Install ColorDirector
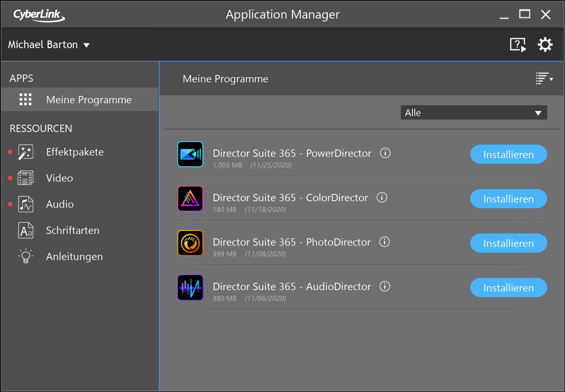The image size is (565, 392). click(x=508, y=199)
